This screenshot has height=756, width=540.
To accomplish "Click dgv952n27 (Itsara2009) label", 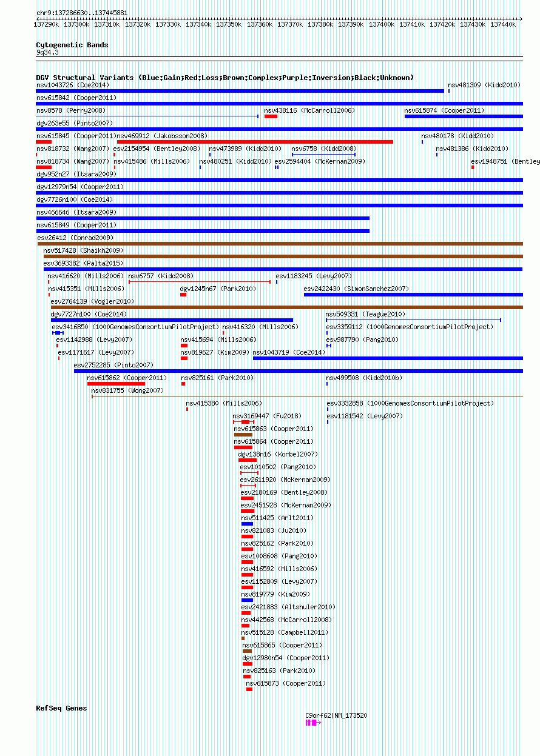I will pyautogui.click(x=76, y=174).
